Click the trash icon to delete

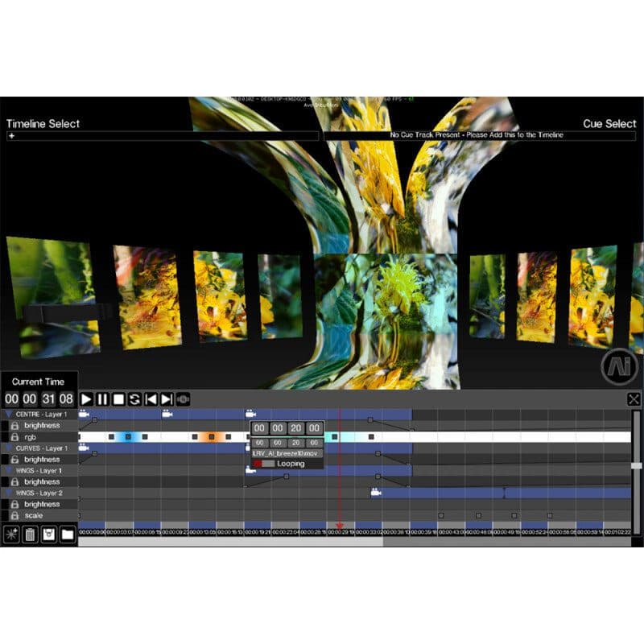[30, 535]
